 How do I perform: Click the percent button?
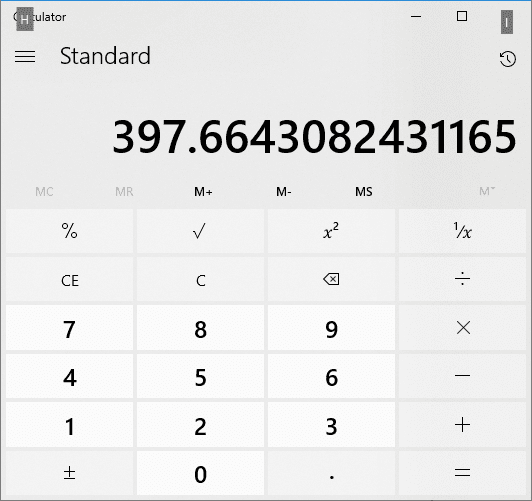69,231
